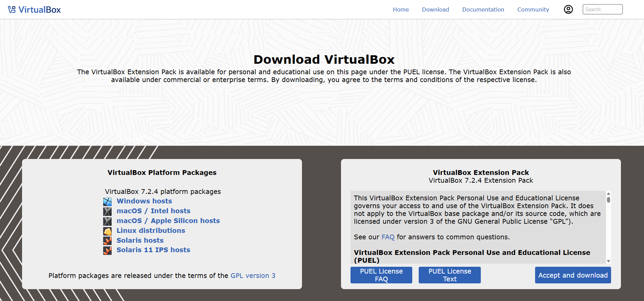The image size is (644, 301).
Task: Open the Documentation menu item
Action: 483,9
